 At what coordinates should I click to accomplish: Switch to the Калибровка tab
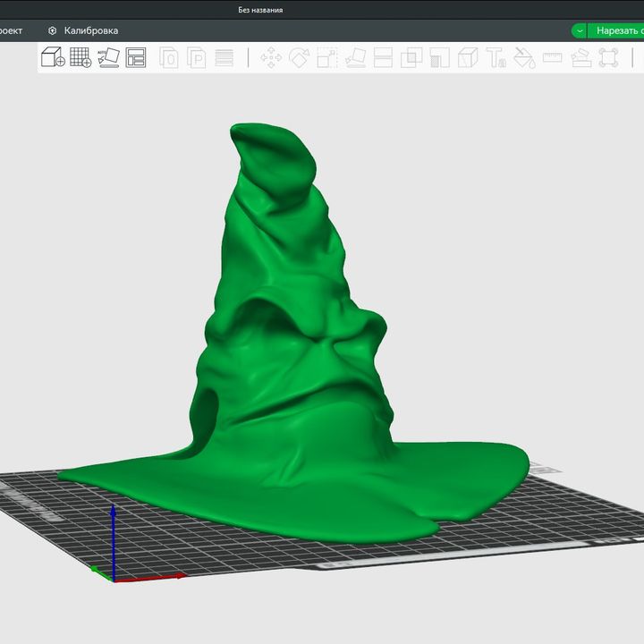90,30
